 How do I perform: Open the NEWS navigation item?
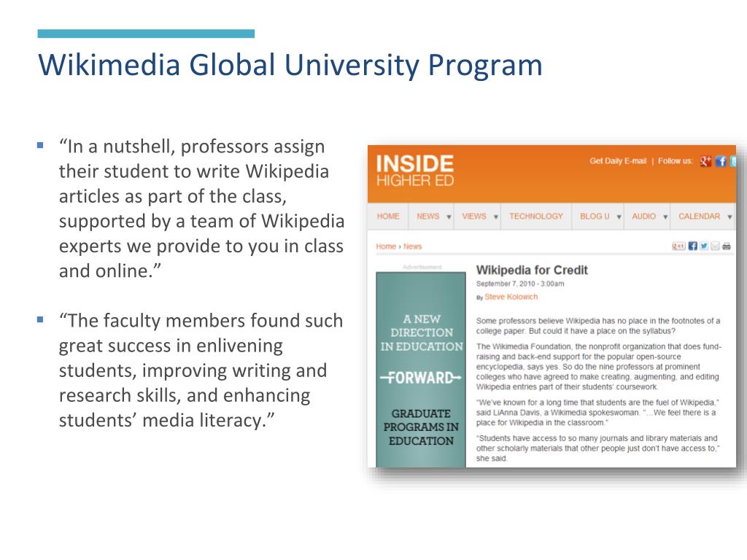(427, 216)
